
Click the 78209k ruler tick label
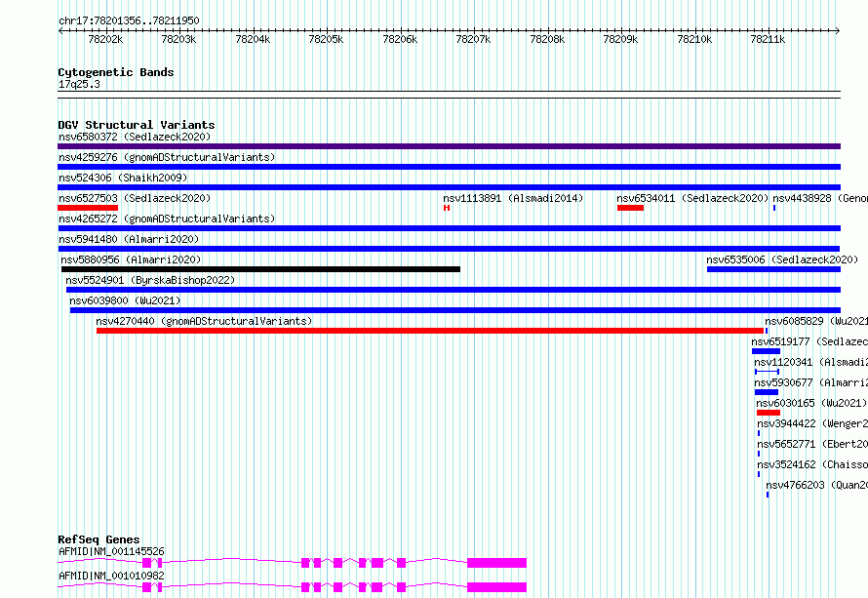coord(620,39)
